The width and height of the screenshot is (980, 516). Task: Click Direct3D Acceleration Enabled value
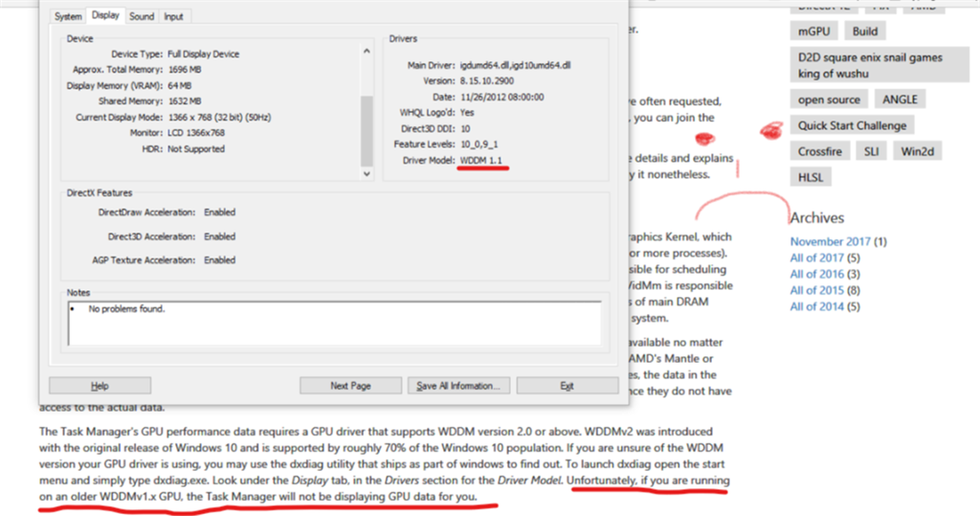point(219,236)
